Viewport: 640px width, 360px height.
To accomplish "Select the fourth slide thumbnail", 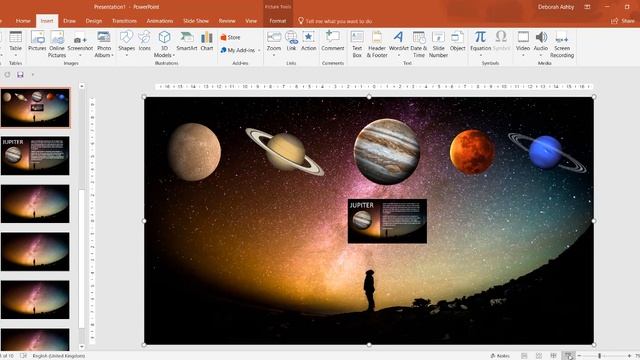I will 36,251.
